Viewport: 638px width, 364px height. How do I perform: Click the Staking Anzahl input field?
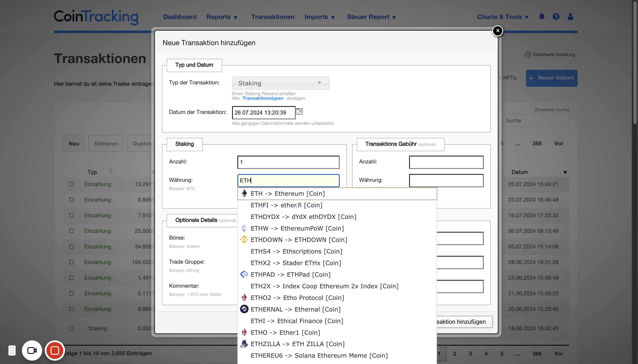point(288,162)
